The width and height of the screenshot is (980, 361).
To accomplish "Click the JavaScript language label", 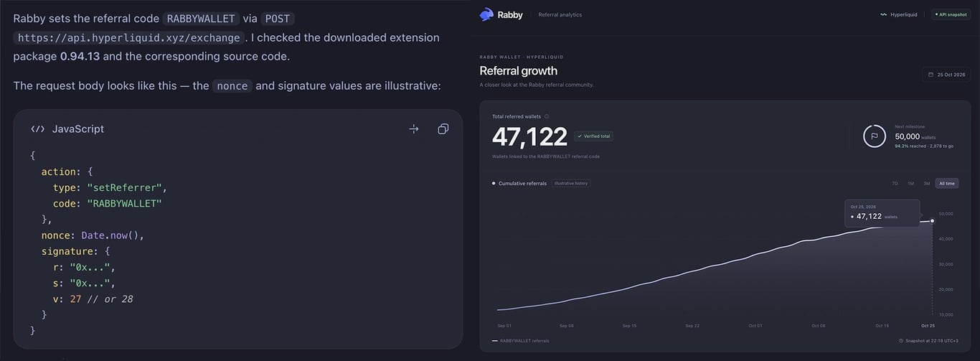I will click(78, 129).
